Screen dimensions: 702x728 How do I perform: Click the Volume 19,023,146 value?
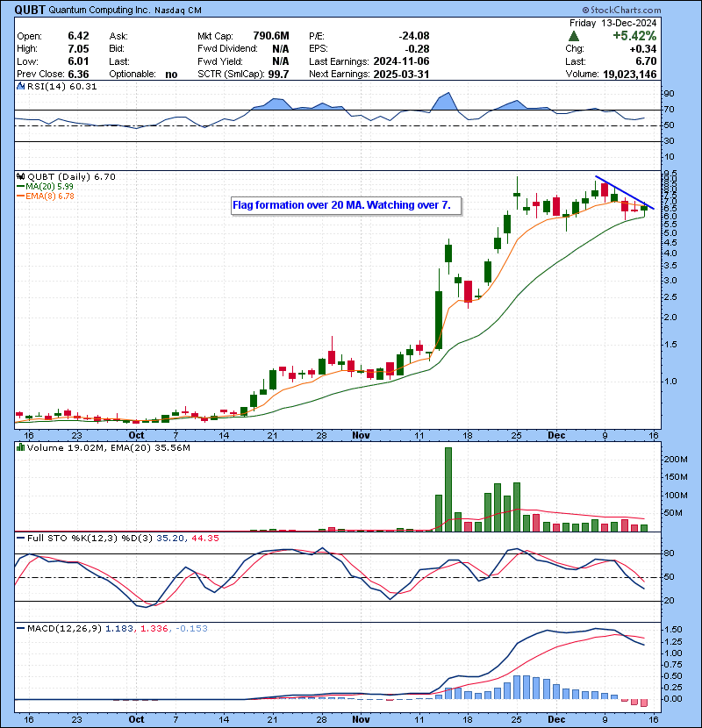[x=629, y=75]
